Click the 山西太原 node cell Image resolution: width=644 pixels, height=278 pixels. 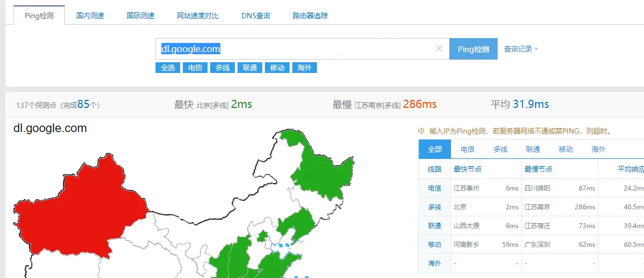point(468,225)
